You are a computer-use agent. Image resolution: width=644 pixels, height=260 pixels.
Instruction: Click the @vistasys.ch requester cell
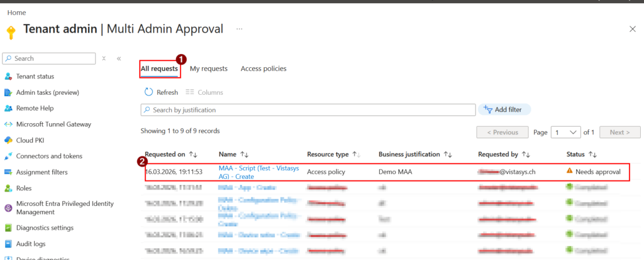(x=507, y=172)
